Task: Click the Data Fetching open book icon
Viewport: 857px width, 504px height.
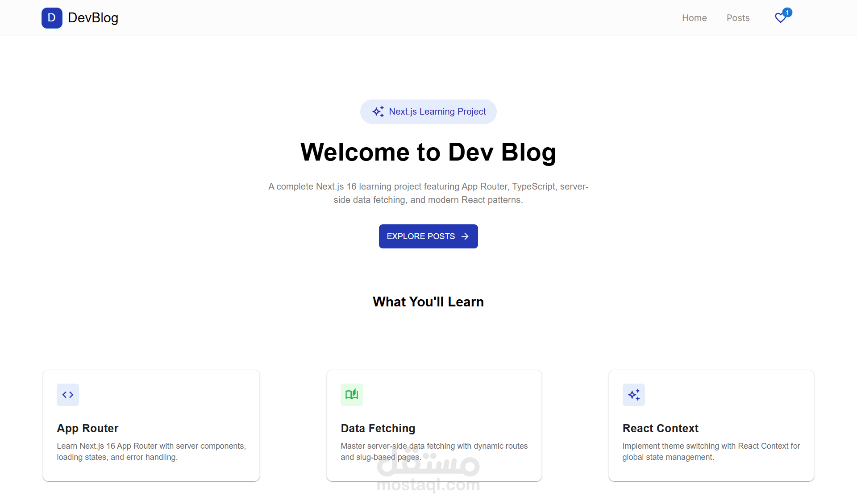Action: coord(352,395)
